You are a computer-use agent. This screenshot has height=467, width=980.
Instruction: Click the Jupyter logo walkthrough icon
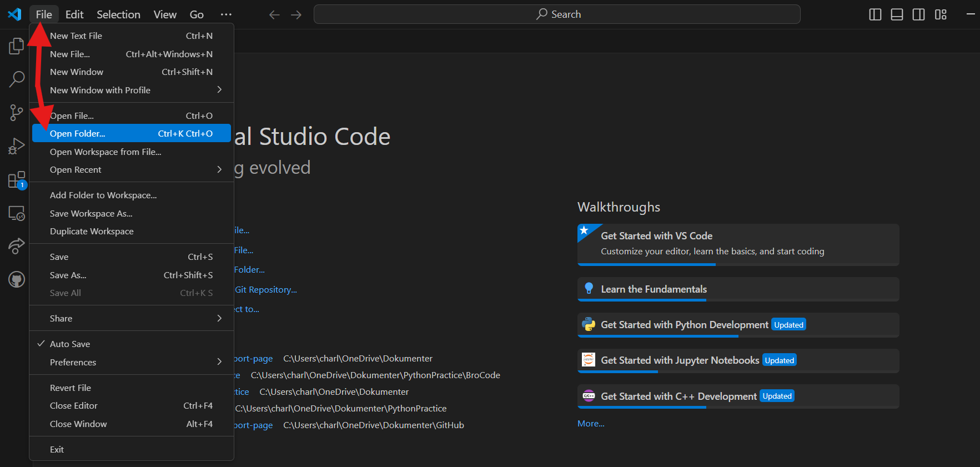click(x=589, y=360)
